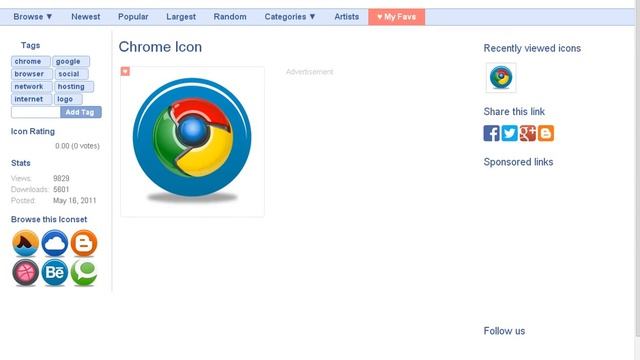Click the large Chrome icon preview
The image size is (640, 360).
192,141
